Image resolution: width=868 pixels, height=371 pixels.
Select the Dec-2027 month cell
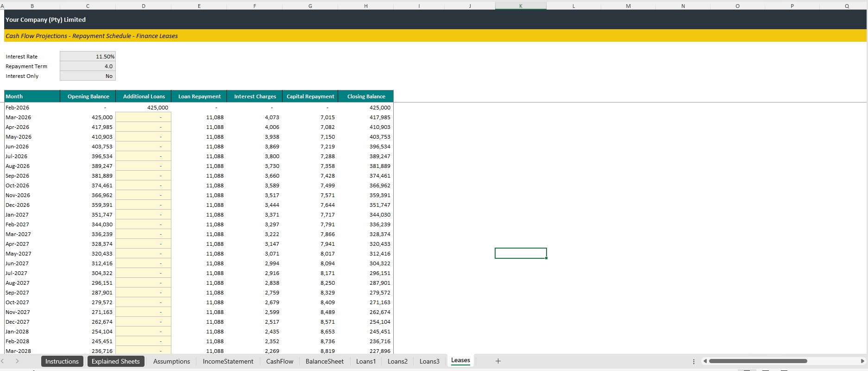coord(32,322)
